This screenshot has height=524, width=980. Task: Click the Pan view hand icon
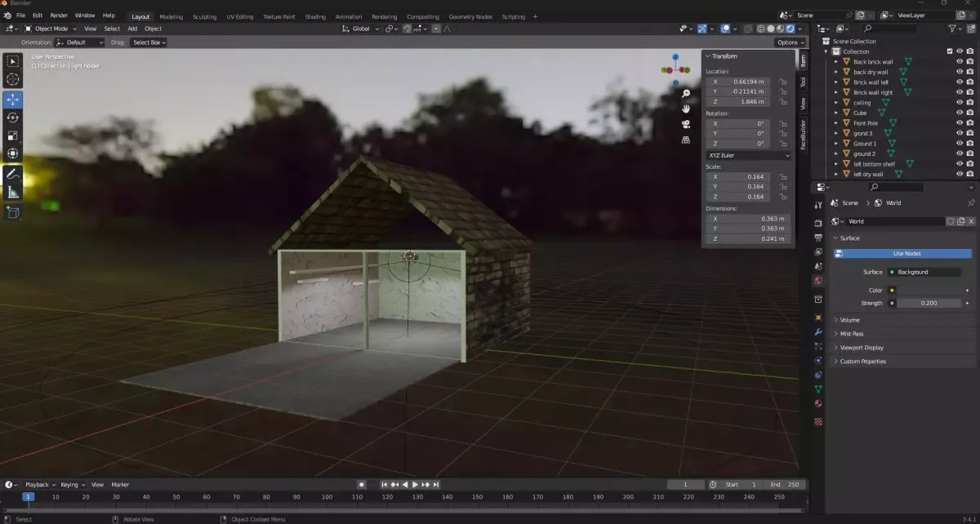pyautogui.click(x=686, y=109)
